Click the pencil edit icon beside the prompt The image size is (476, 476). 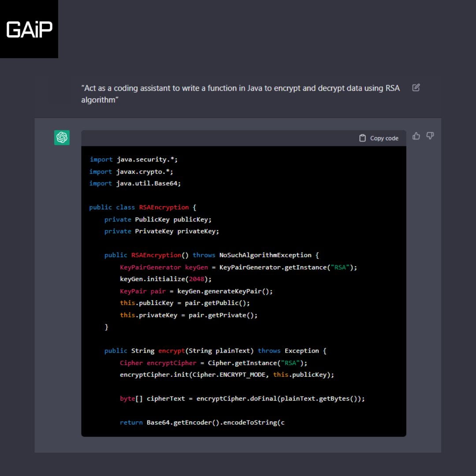coord(416,88)
